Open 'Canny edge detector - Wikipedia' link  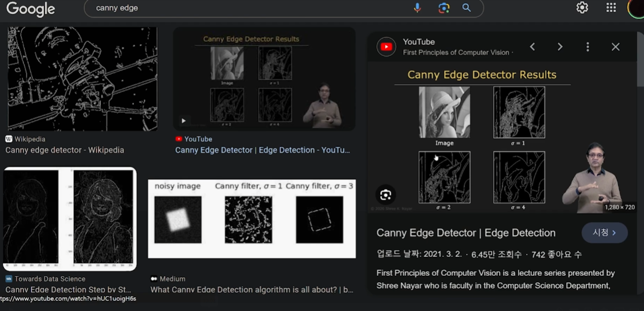pyautogui.click(x=65, y=150)
